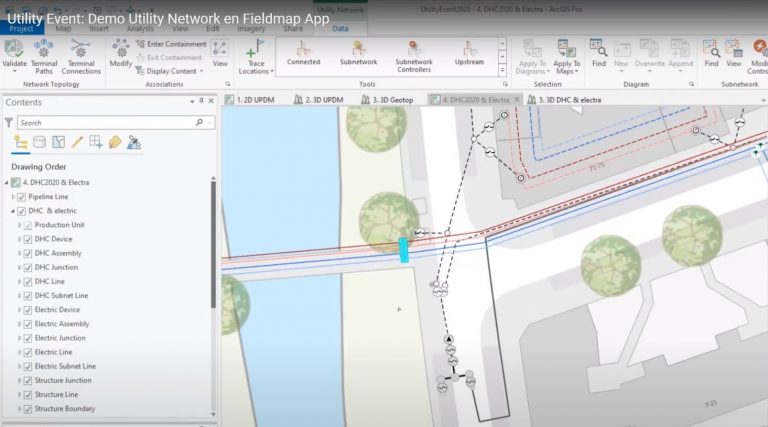Toggle the DHC Device layer visibility
Image resolution: width=768 pixels, height=427 pixels.
pyautogui.click(x=28, y=239)
